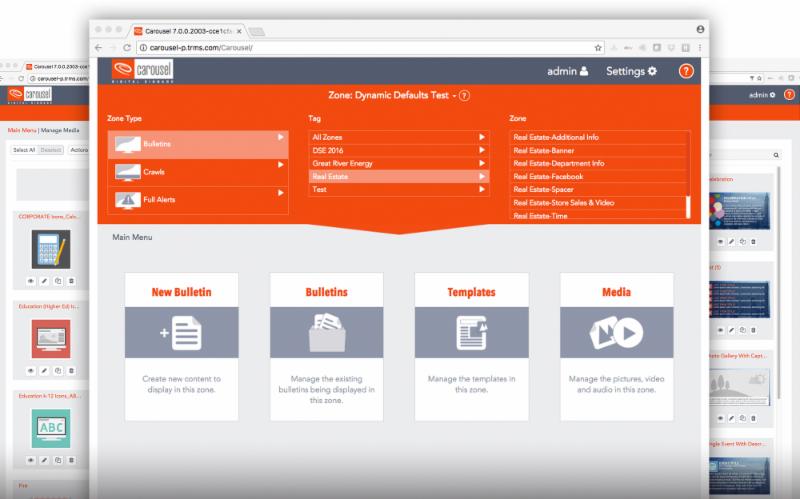Image resolution: width=800 pixels, height=499 pixels.
Task: Click the help icon beside zone title
Action: pos(464,95)
